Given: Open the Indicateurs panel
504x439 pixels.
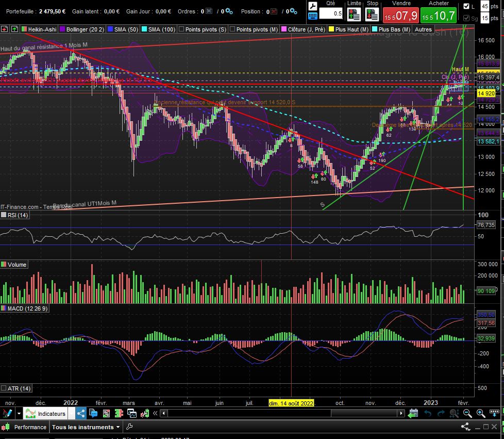Looking at the screenshot, I should click(x=46, y=414).
